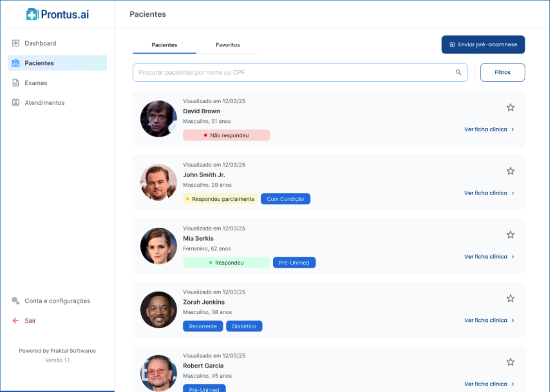
Task: Switch to the Favoritos tab
Action: pyautogui.click(x=228, y=45)
